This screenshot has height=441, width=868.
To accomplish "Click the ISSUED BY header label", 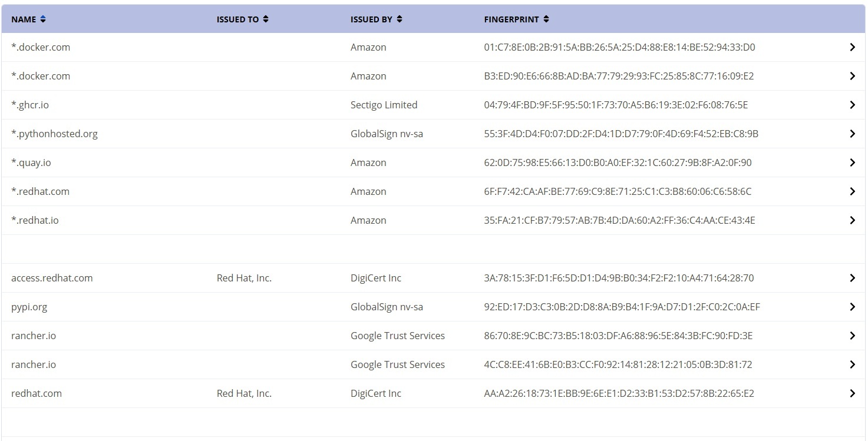I will 371,19.
